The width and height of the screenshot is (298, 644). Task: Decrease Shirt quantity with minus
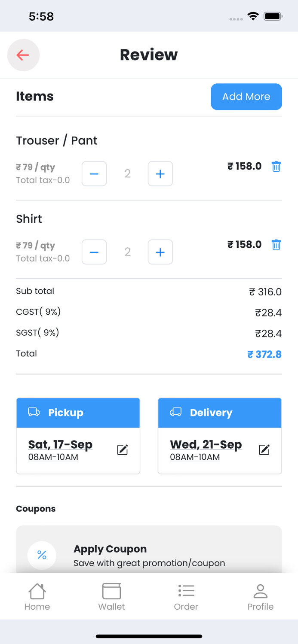[x=94, y=252]
